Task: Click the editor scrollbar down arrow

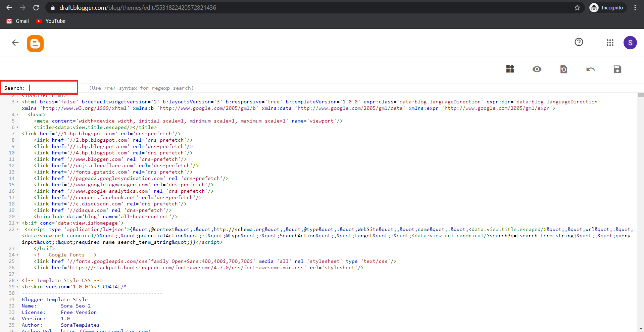Action: click(641, 329)
